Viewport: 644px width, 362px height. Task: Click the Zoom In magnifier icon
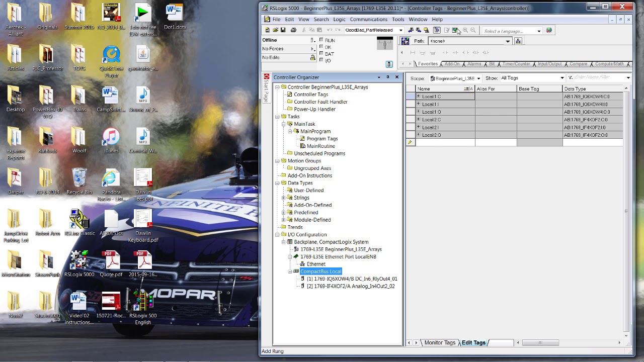point(465,30)
